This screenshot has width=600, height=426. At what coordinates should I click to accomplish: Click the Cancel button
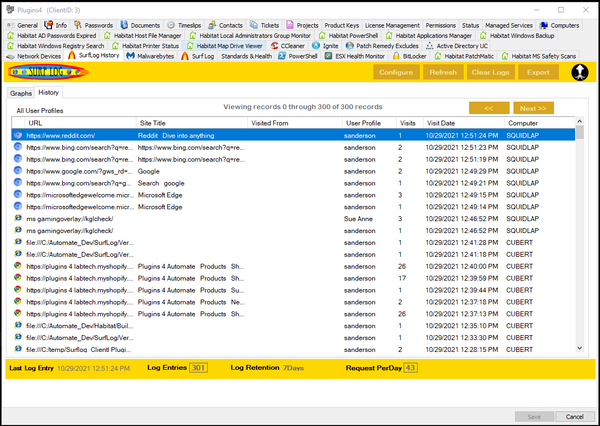pyautogui.click(x=574, y=416)
